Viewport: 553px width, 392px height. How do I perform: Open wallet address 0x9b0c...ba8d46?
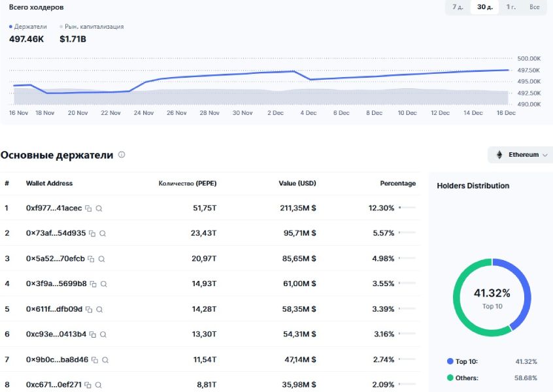[56, 359]
